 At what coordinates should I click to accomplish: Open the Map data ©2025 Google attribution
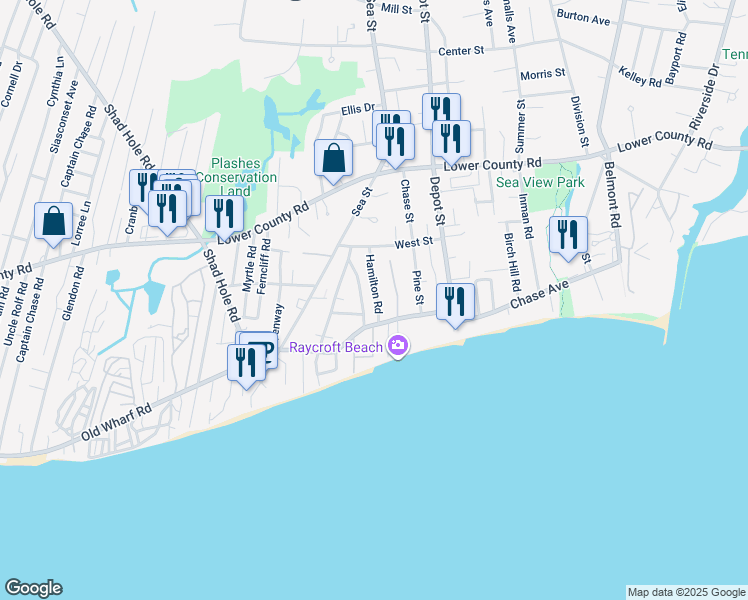coord(686,592)
